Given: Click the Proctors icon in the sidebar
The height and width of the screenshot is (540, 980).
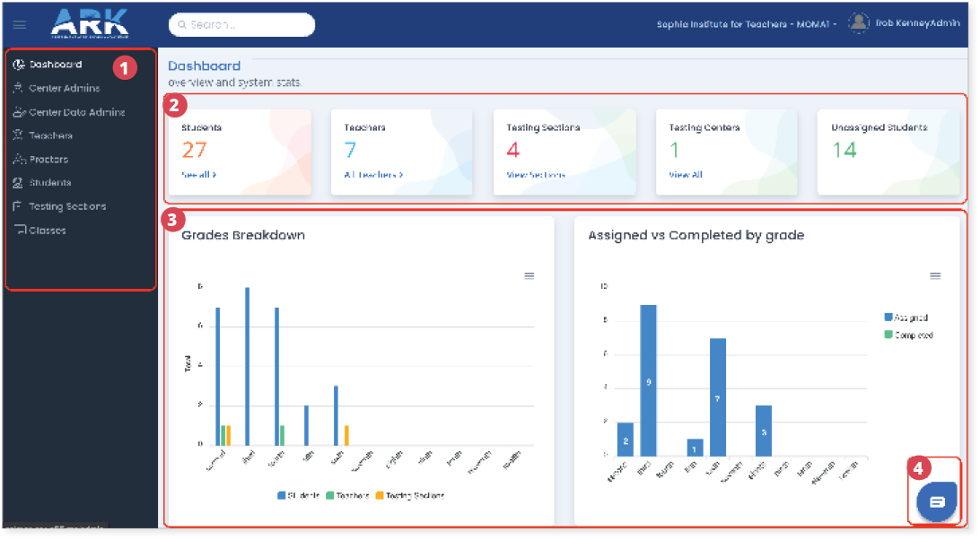Looking at the screenshot, I should coord(19,160).
